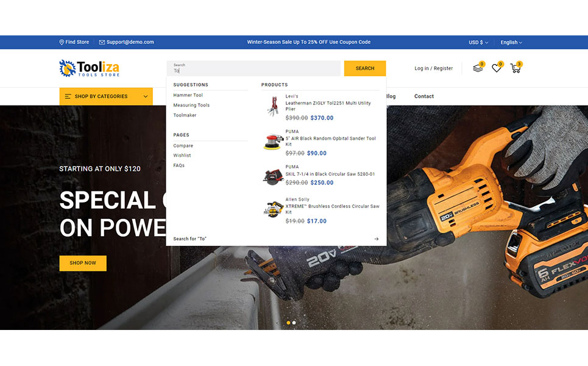Click the Find Store location pin icon
Viewport: 588px width, 366px height.
coord(62,42)
